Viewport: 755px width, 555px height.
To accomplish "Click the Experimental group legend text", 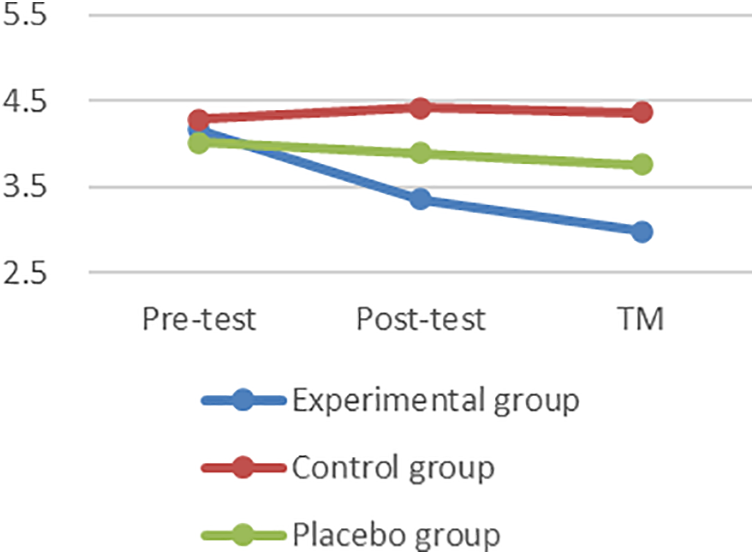I will click(x=436, y=402).
